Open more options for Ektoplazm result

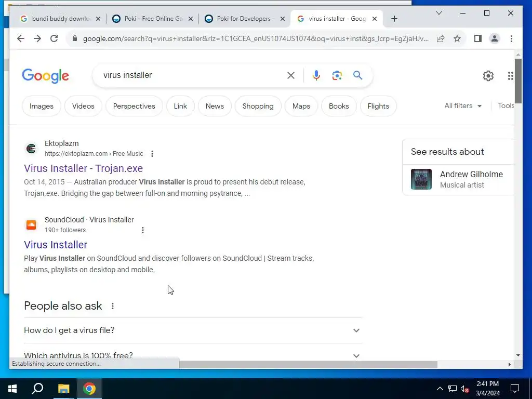152,154
